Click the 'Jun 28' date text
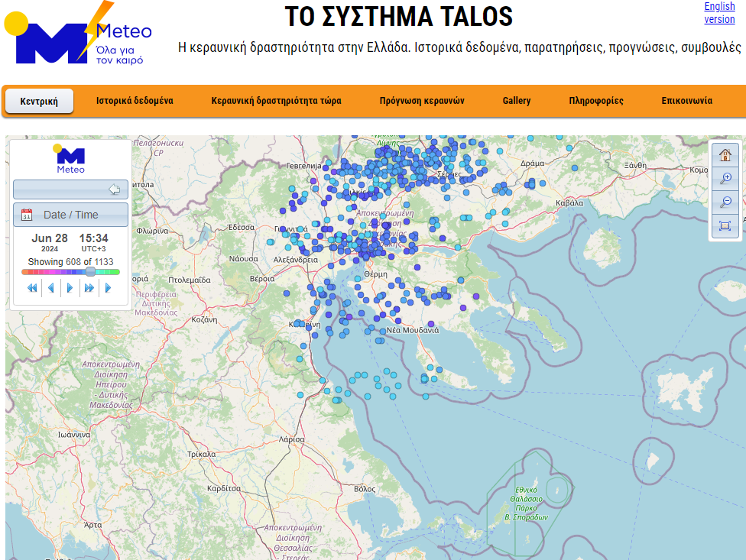 [x=50, y=238]
